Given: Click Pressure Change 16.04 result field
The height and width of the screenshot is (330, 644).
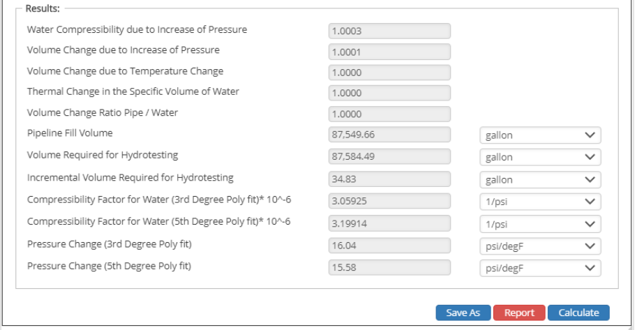Looking at the screenshot, I should [389, 246].
